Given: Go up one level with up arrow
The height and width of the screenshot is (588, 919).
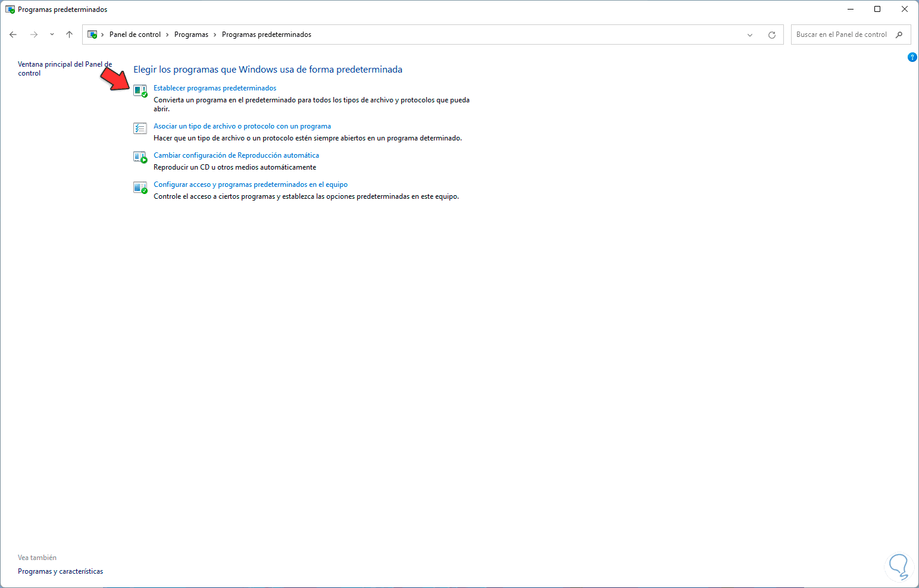Looking at the screenshot, I should tap(69, 35).
